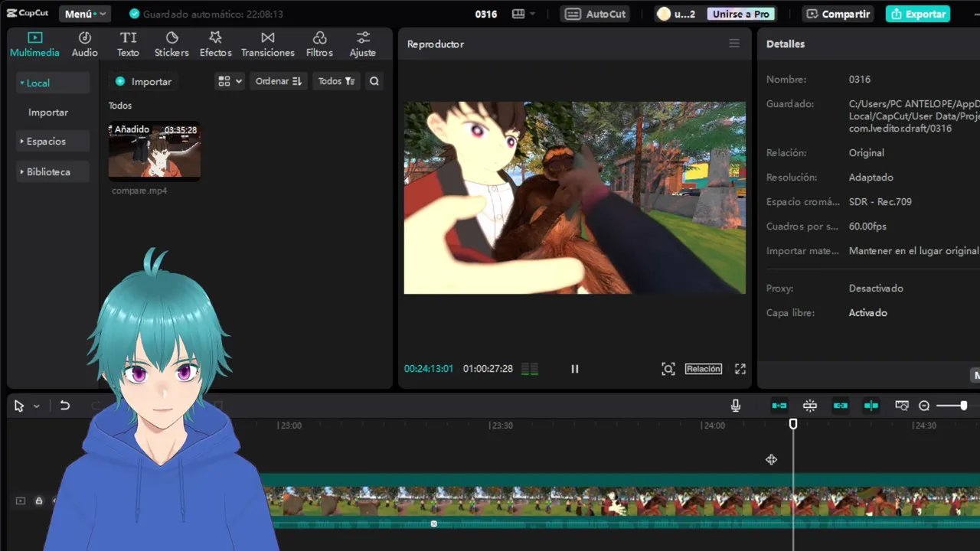The width and height of the screenshot is (980, 551).
Task: Click the focus/zoom frame icon in player
Action: click(x=668, y=369)
